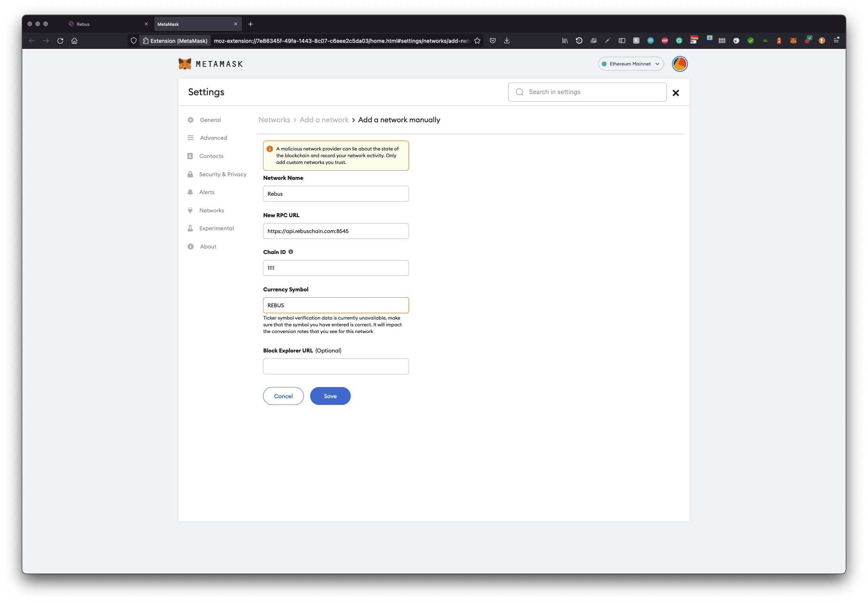The width and height of the screenshot is (868, 603).
Task: Click the General gear icon
Action: (x=191, y=120)
